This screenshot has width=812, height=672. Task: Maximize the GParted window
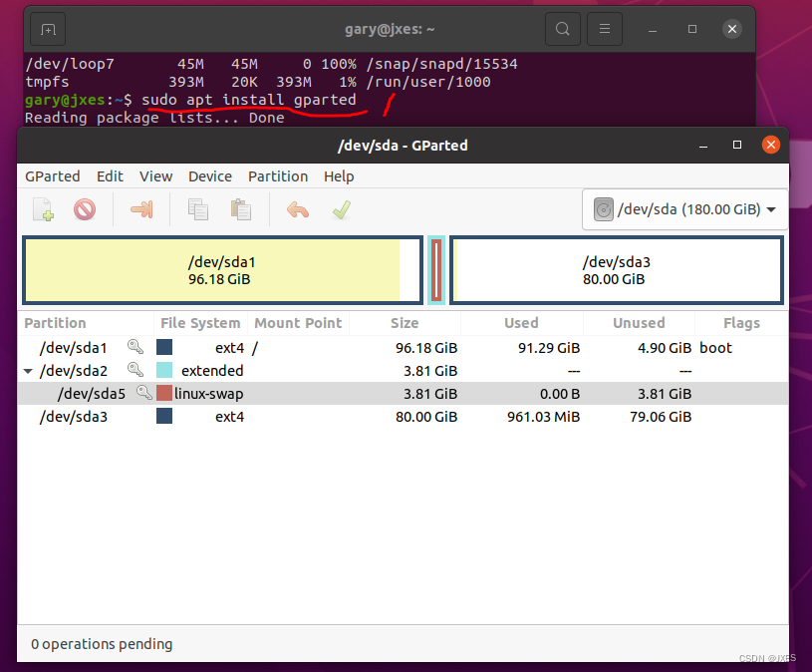737,146
